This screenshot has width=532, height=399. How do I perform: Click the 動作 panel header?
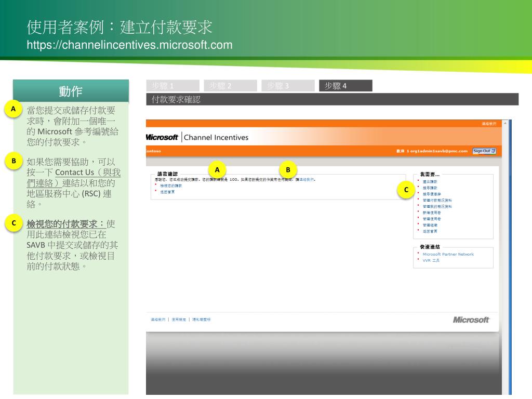point(71,90)
